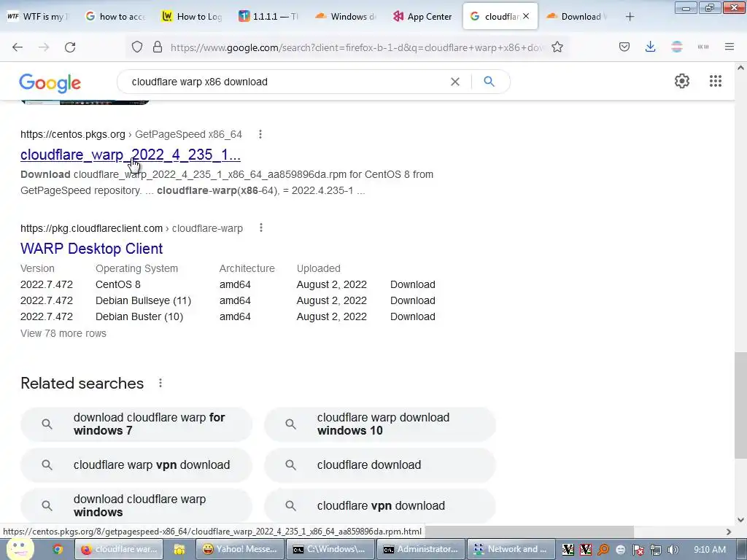Switch to the 'how to acc' Google tab
This screenshot has width=747, height=560.
tap(115, 17)
